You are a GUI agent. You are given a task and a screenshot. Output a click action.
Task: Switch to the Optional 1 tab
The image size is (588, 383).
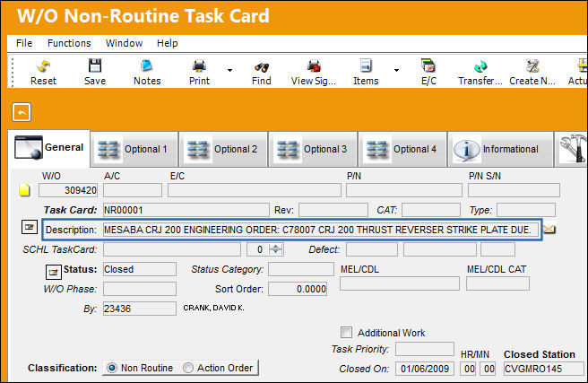coord(134,149)
